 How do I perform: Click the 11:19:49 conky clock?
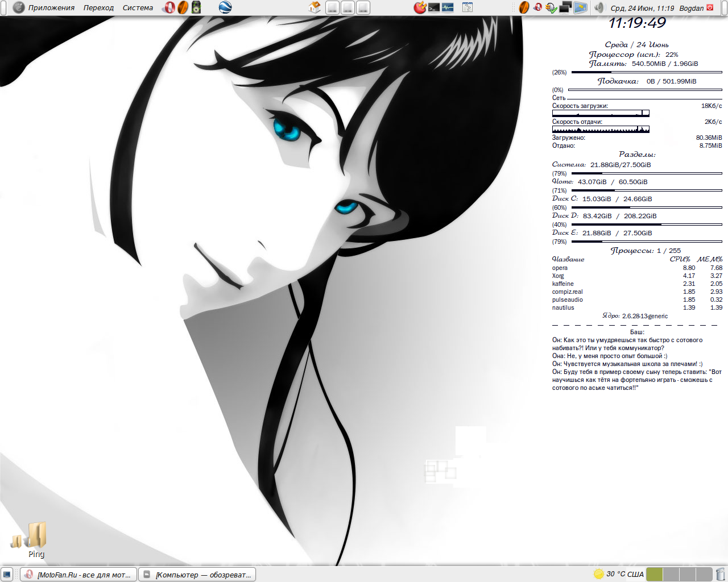pos(637,23)
